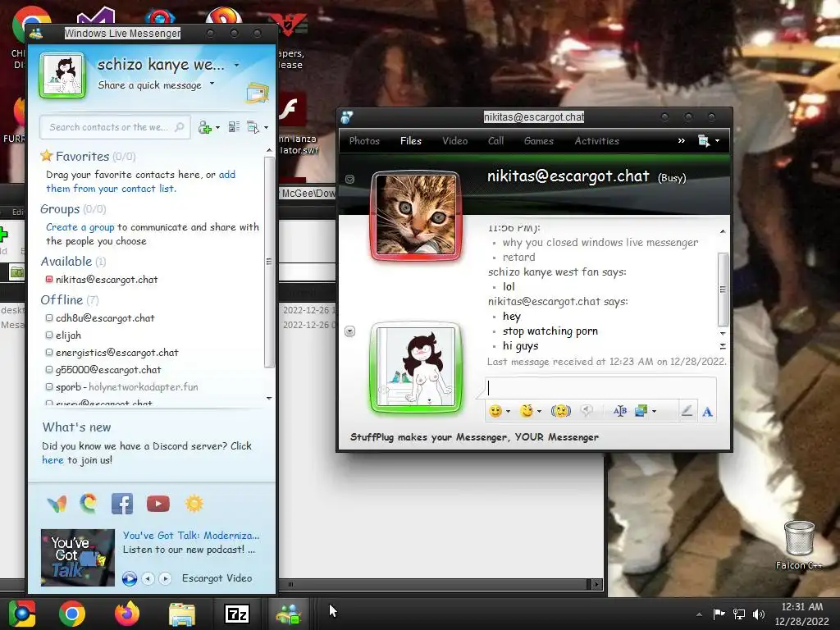Collapse my display picture with its toggle arrow
The height and width of the screenshot is (630, 840).
tap(349, 331)
